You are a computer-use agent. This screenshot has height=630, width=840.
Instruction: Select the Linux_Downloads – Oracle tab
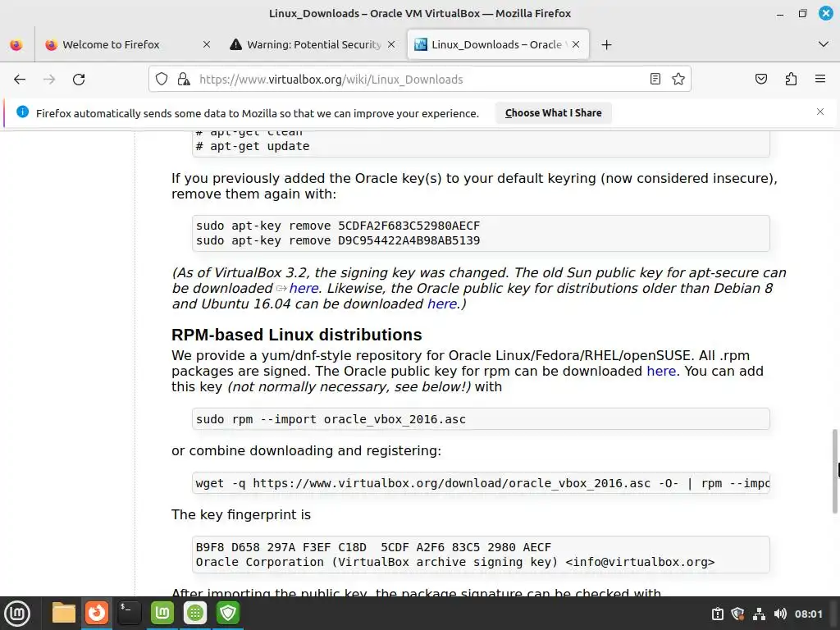[x=498, y=44]
